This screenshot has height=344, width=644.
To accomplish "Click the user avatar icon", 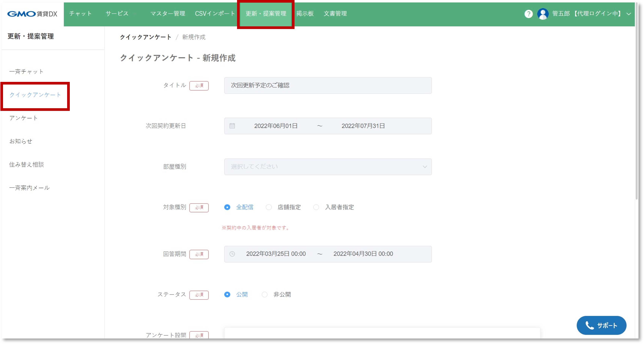I will point(543,14).
